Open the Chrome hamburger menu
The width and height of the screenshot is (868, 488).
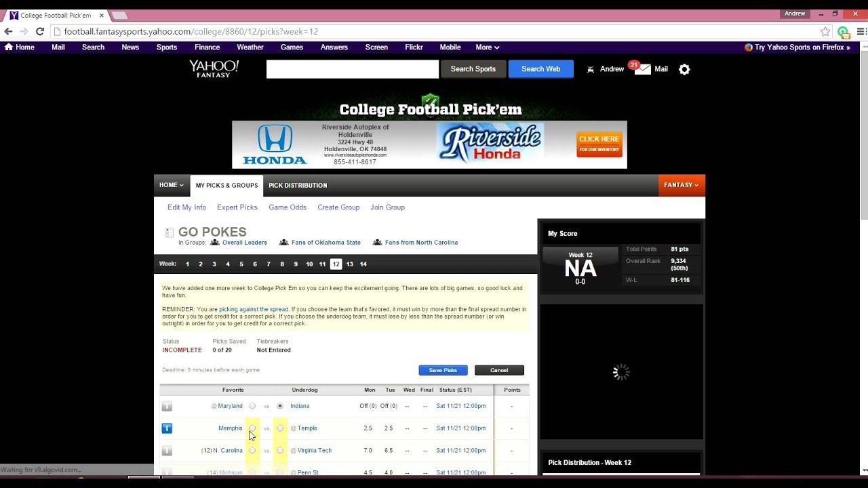coord(861,31)
